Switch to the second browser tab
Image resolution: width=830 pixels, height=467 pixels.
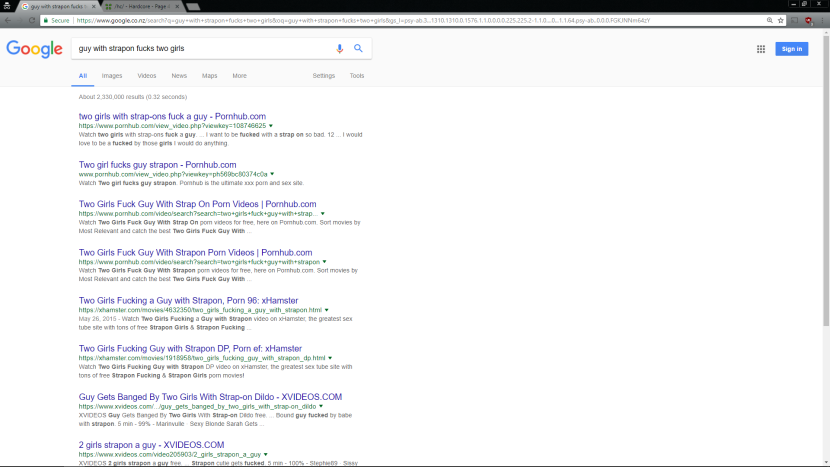coord(141,5)
